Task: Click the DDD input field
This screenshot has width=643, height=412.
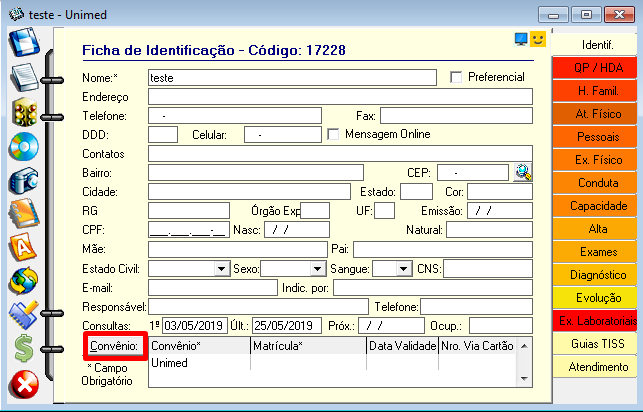Action: [163, 134]
